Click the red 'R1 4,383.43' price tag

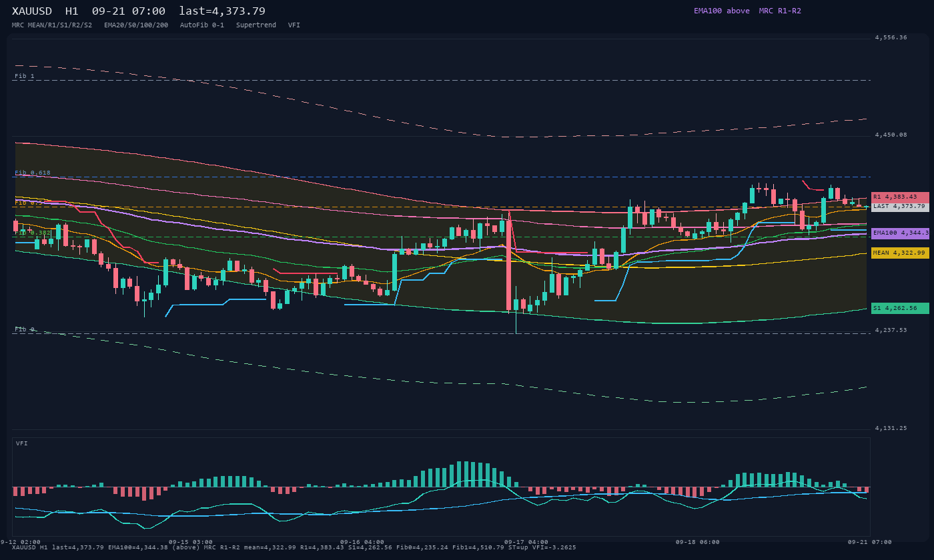[x=900, y=197]
